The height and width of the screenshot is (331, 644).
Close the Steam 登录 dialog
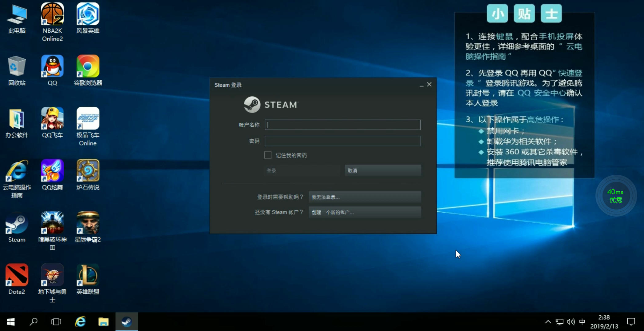coord(429,84)
